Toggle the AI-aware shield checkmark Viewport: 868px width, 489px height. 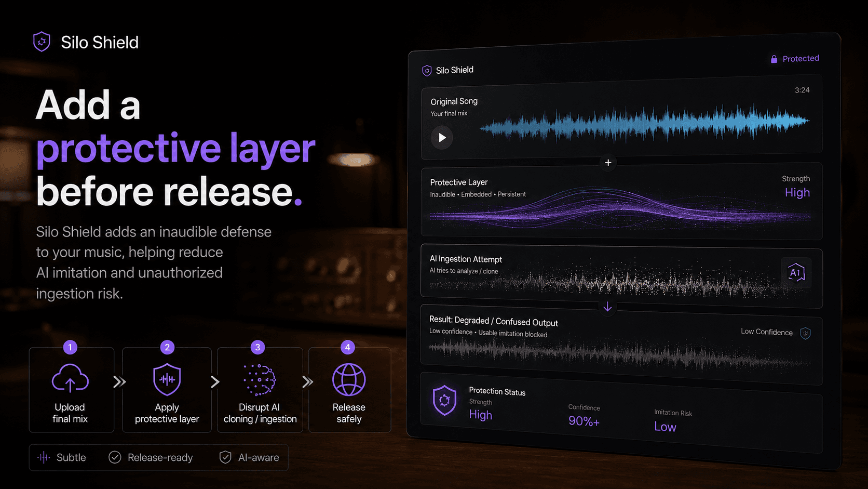[x=225, y=457]
